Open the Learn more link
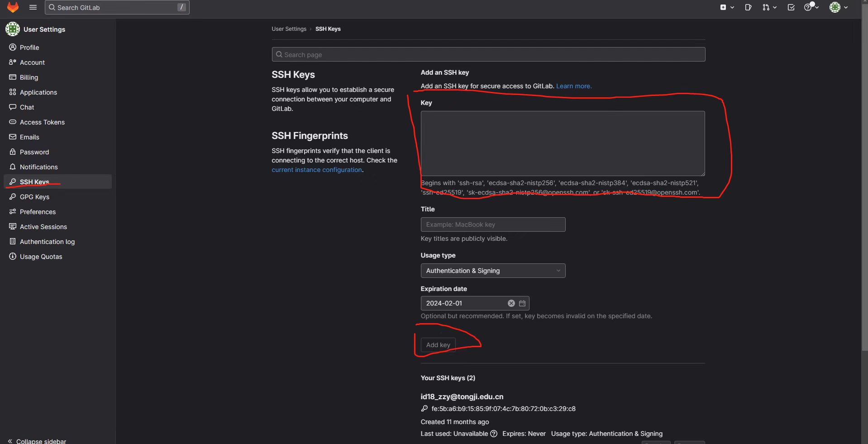This screenshot has width=868, height=444. tap(573, 86)
